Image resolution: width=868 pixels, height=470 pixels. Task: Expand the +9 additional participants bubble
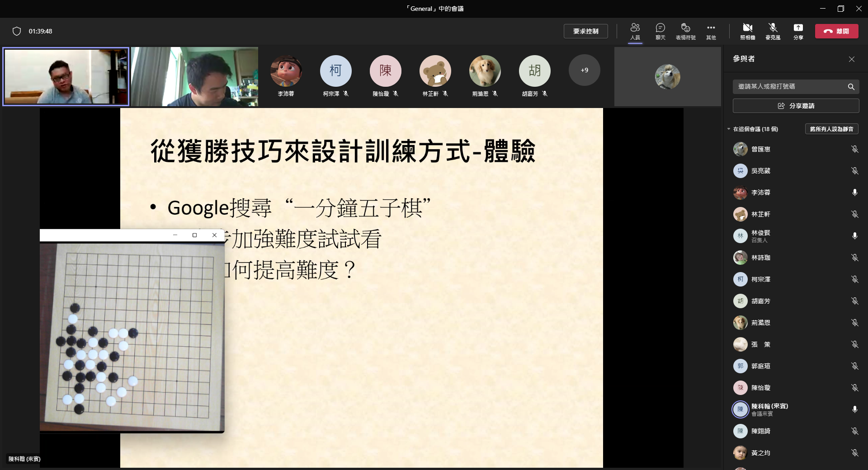click(584, 70)
